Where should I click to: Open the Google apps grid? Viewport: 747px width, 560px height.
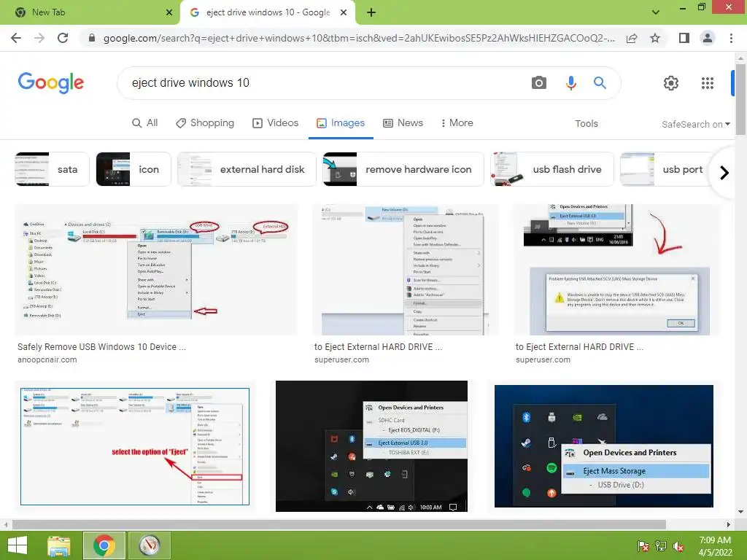pos(708,83)
